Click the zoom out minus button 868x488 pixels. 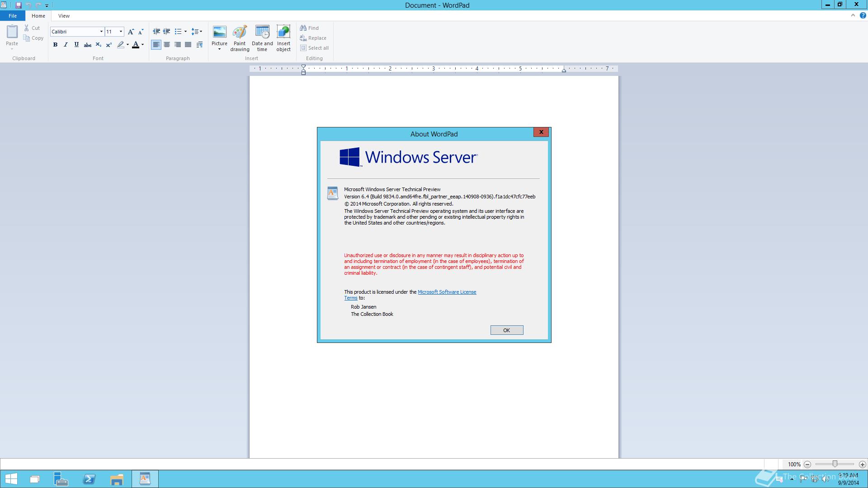point(807,465)
